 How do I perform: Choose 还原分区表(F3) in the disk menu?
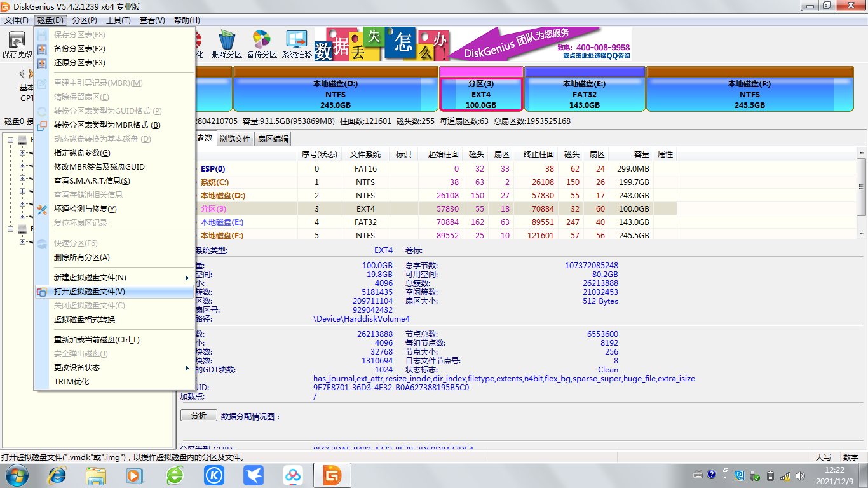pos(114,63)
